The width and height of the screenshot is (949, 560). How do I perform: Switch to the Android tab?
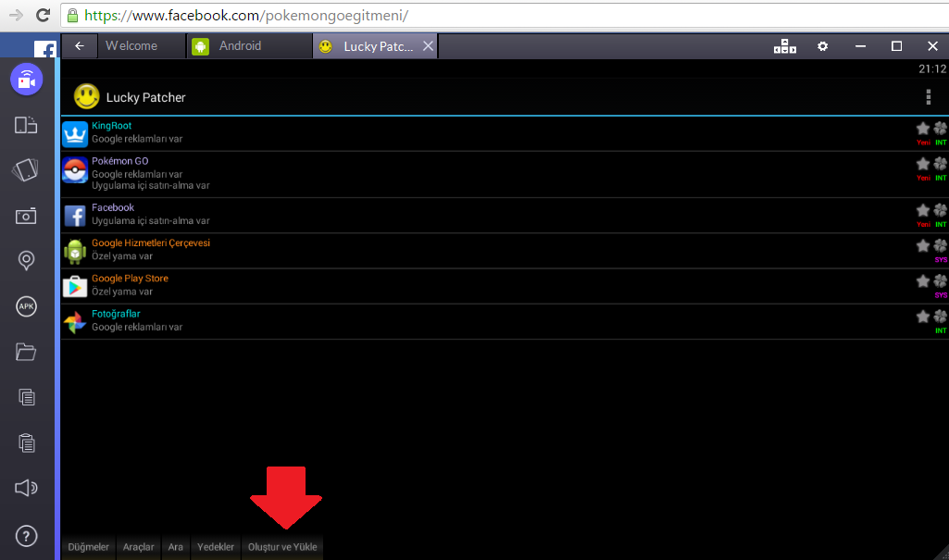[249, 46]
